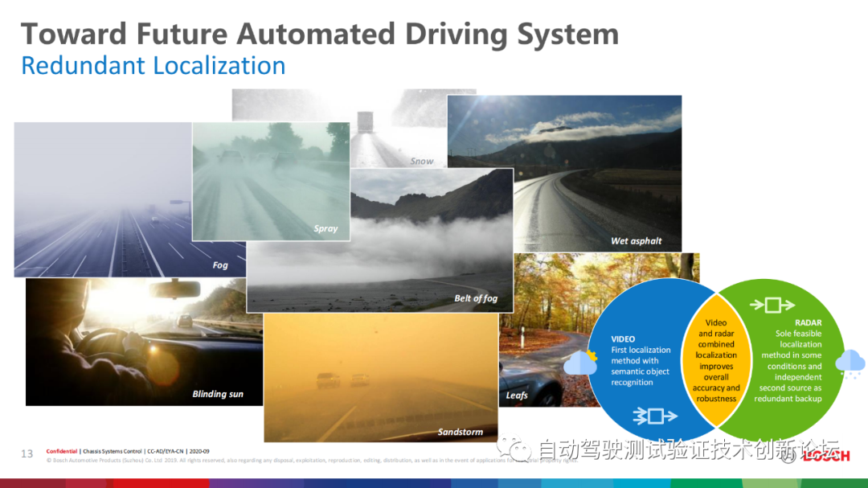
Task: Click the Wet asphalt mountain road photo
Action: (565, 174)
